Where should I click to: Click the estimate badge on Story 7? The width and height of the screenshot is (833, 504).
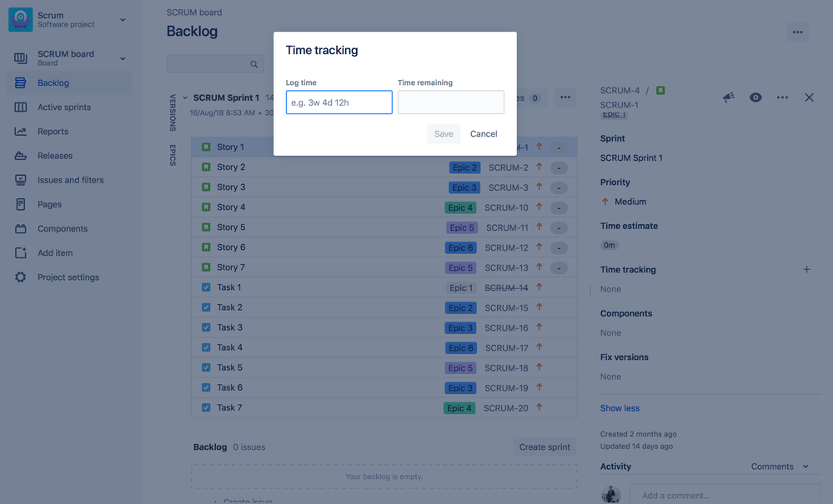(x=559, y=268)
